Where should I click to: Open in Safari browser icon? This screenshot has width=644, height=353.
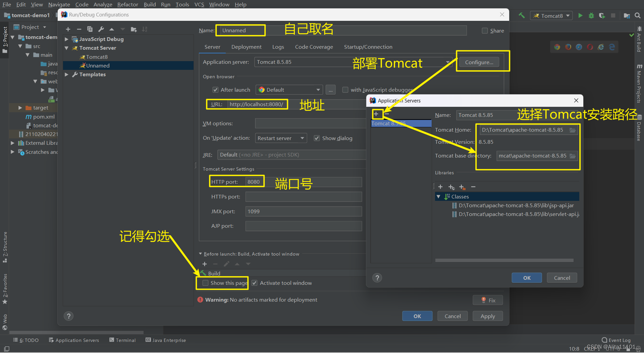click(579, 47)
